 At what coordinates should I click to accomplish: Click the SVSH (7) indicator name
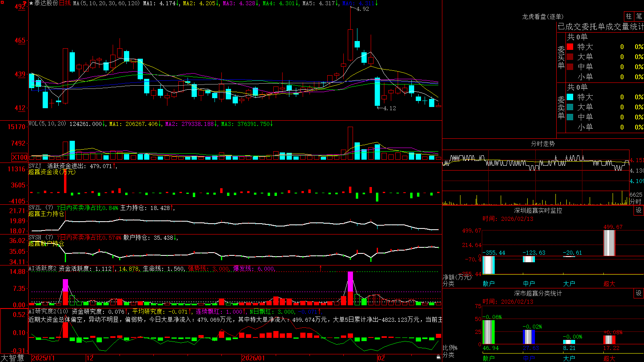pyautogui.click(x=41, y=237)
